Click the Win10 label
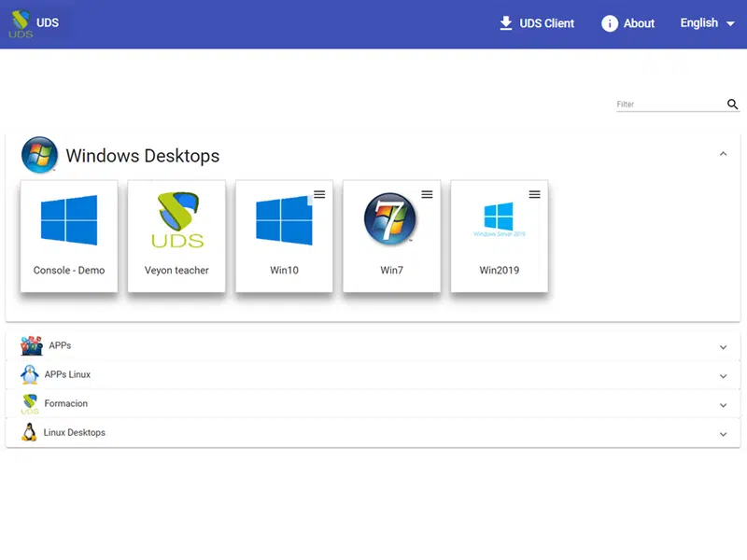 tap(284, 270)
